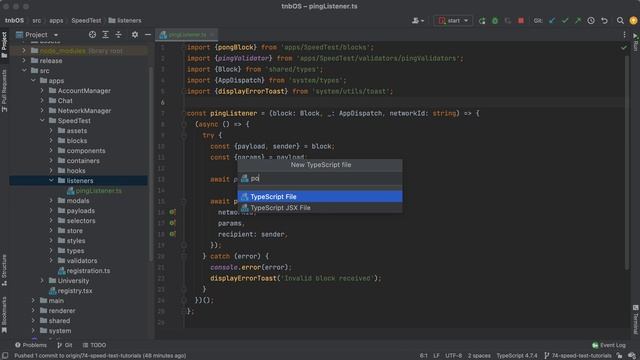Open the Project sidebar tool button
This screenshot has width=640, height=360.
coord(4,44)
